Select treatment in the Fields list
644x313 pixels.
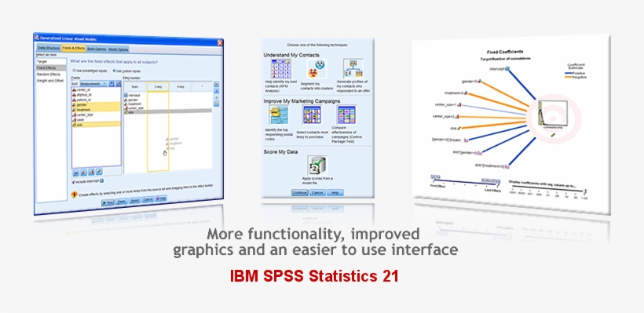97,110
